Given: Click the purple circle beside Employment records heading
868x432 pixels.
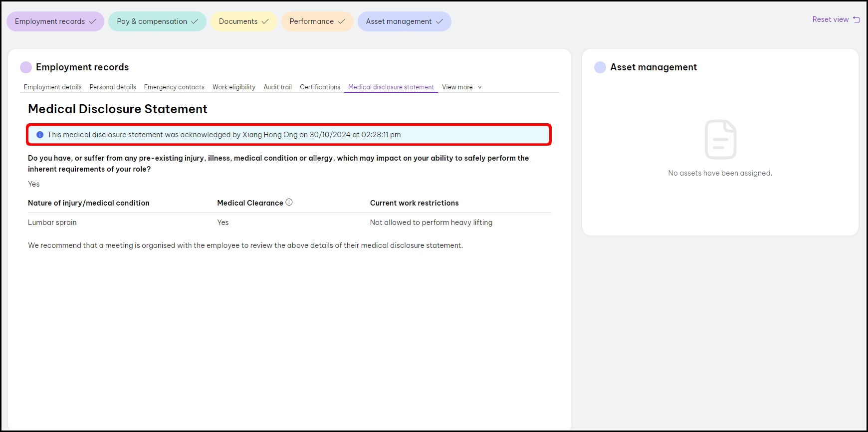Looking at the screenshot, I should pyautogui.click(x=26, y=67).
